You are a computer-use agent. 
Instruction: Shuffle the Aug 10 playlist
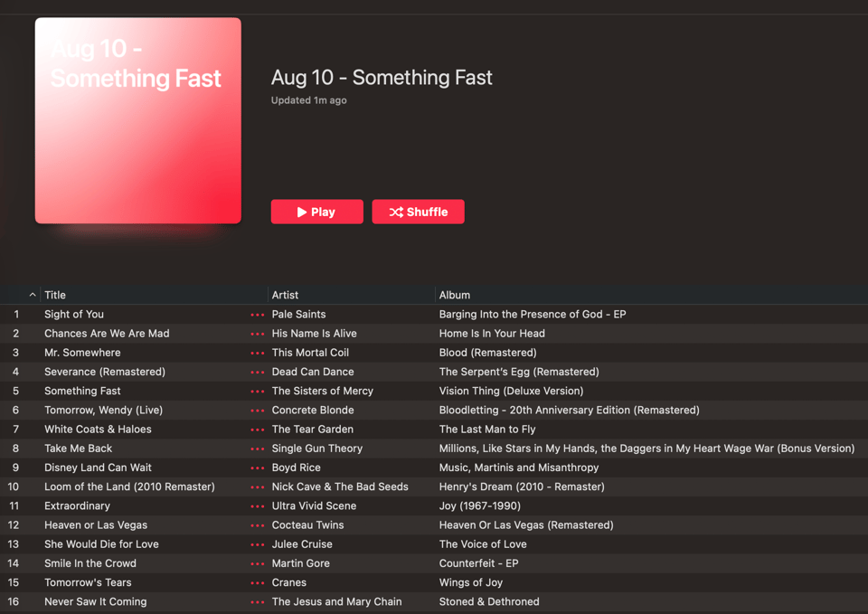418,212
